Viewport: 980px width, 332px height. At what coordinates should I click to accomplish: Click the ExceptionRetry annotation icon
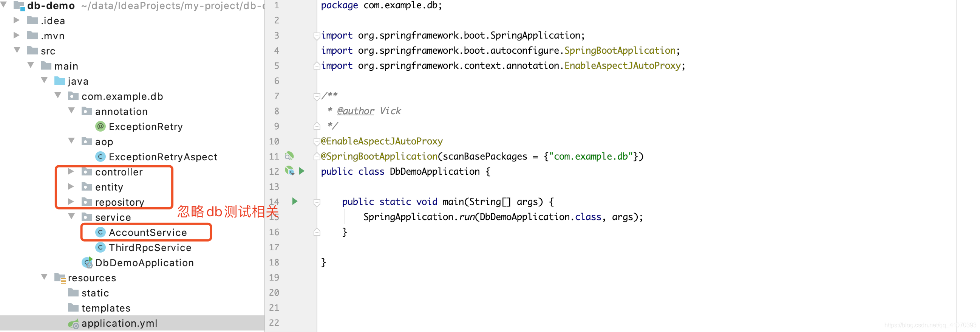(100, 126)
